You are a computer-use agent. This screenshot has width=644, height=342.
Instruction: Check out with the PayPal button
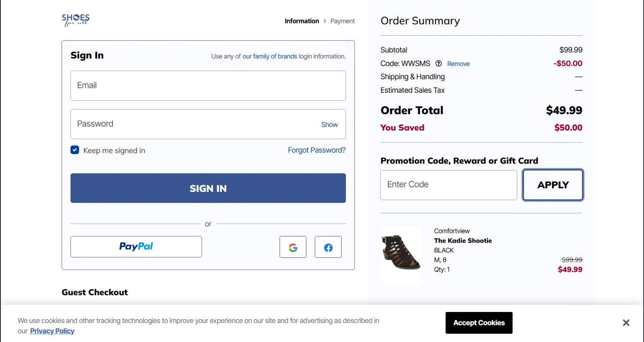[x=136, y=247]
